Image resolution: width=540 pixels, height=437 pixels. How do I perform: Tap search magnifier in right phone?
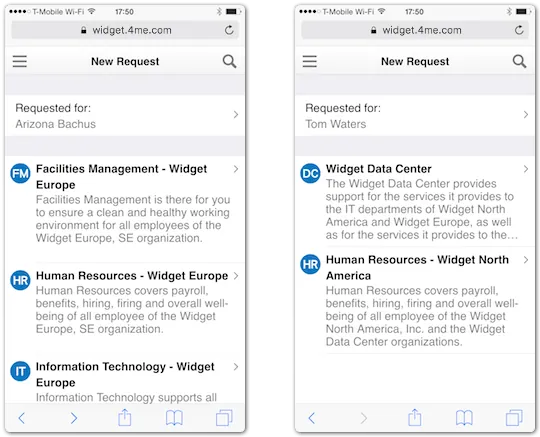coord(519,61)
